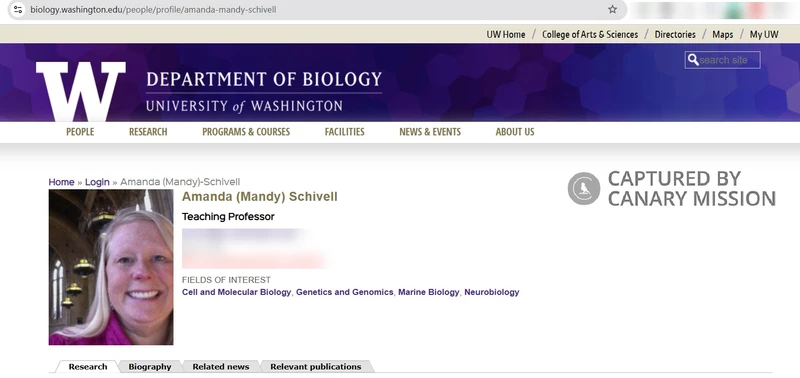This screenshot has height=378, width=800.
Task: Click the Amanda (Mandy) Schivell name heading
Action: pyautogui.click(x=260, y=197)
